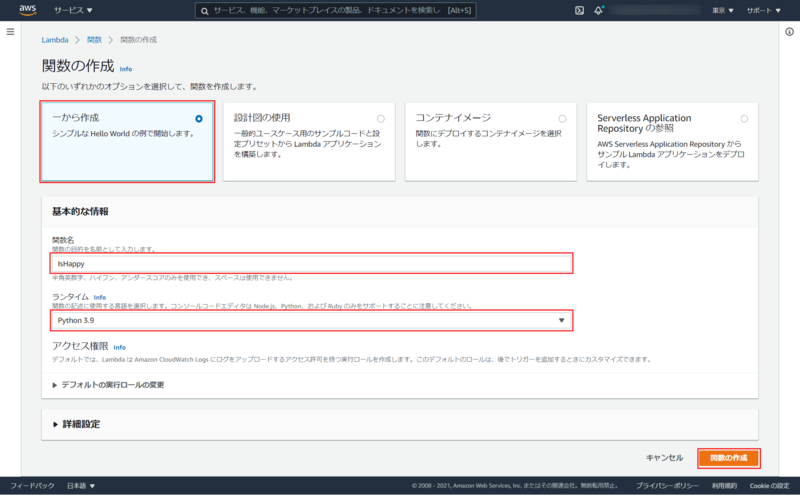Image resolution: width=800 pixels, height=495 pixels.
Task: Open Cookie の設定 footer link
Action: click(769, 486)
